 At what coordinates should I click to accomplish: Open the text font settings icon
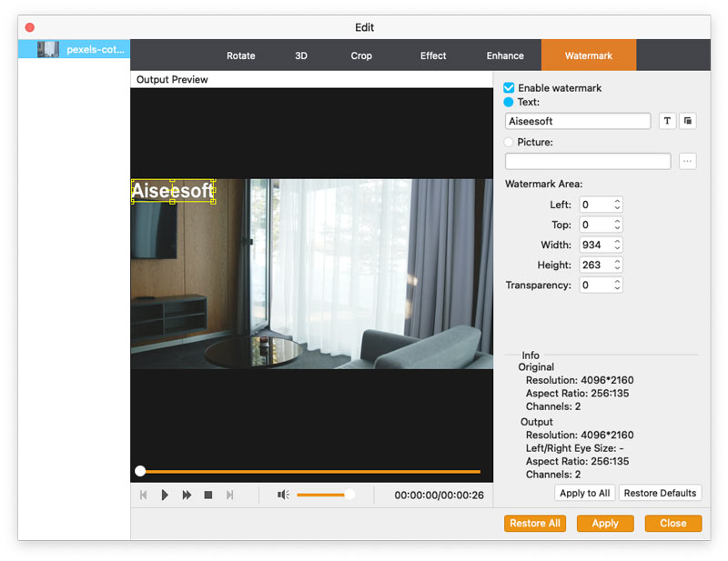(x=667, y=121)
